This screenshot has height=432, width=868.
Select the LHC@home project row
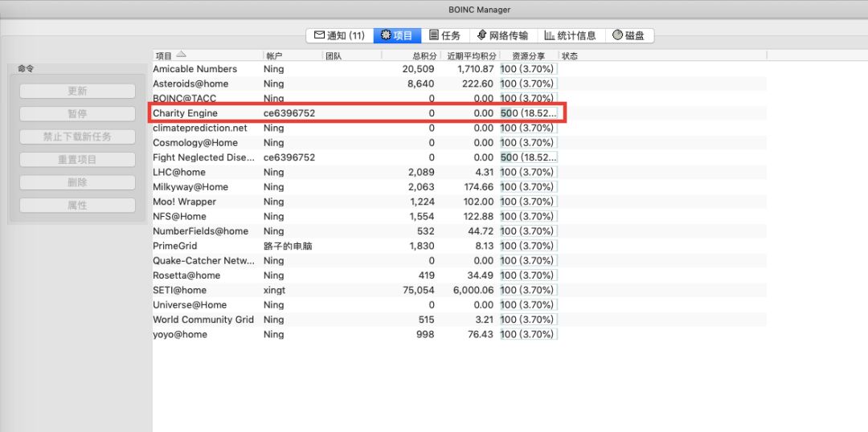tap(460, 172)
